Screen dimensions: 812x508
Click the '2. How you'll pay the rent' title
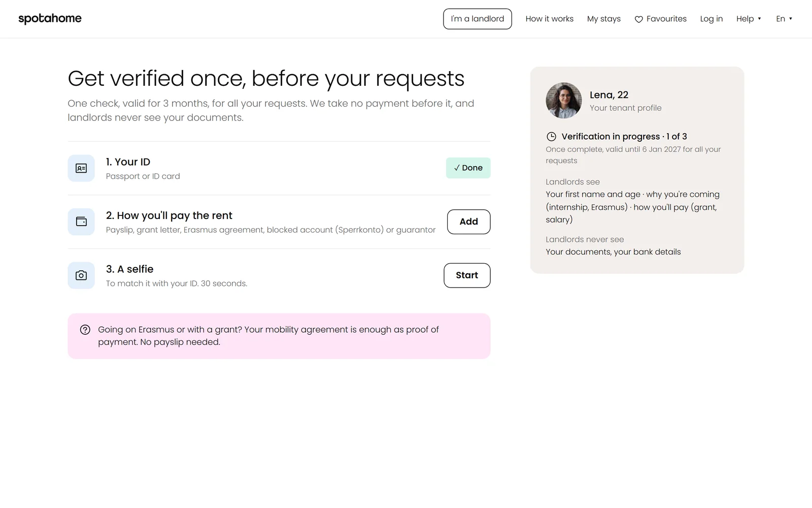coord(169,215)
